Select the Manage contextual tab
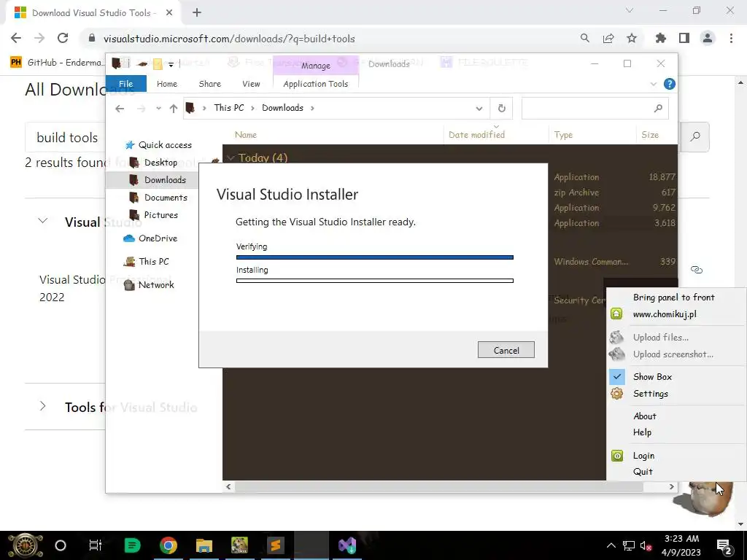Viewport: 747px width, 560px height. 315,65
